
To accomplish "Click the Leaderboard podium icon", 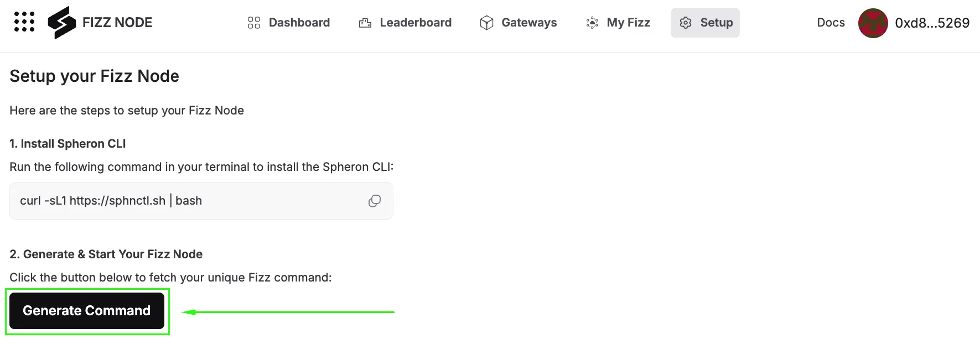I will click(365, 23).
